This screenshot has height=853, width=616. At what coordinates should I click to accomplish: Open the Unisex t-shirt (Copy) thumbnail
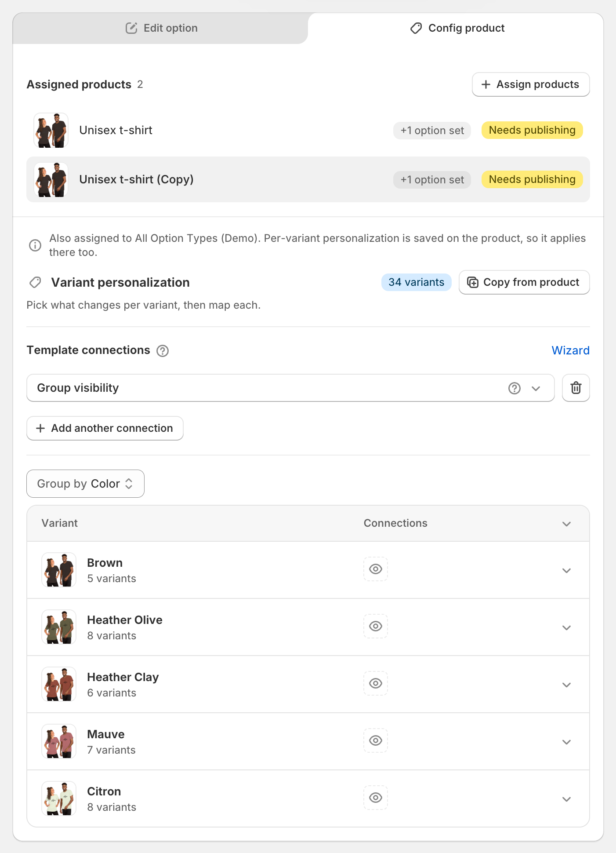[51, 179]
